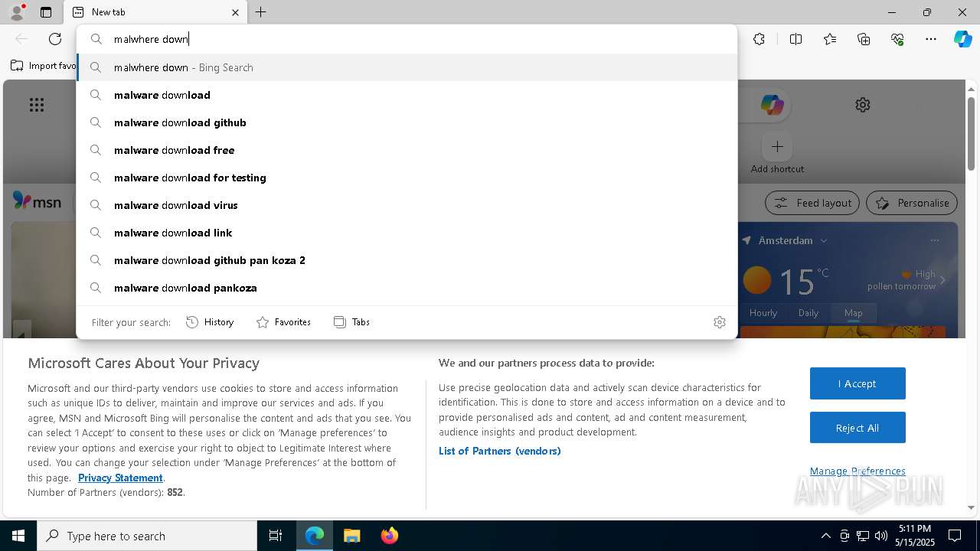Switch weather card to Daily tab
Screen dimensions: 980x551
tap(808, 313)
